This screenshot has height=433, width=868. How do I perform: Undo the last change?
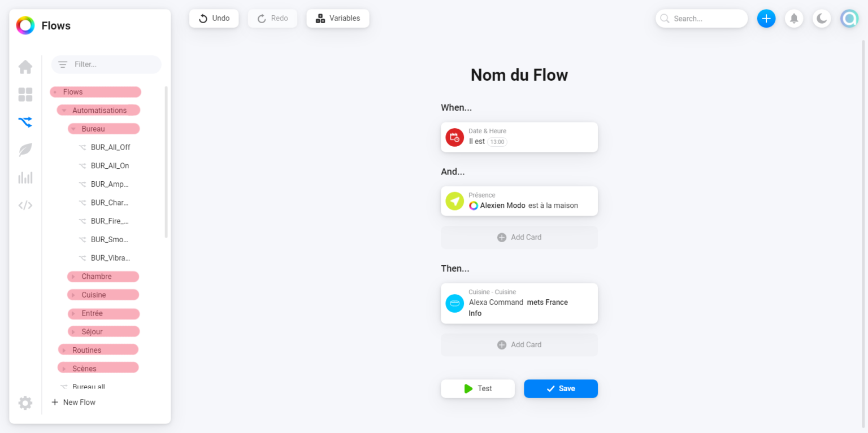coord(214,18)
